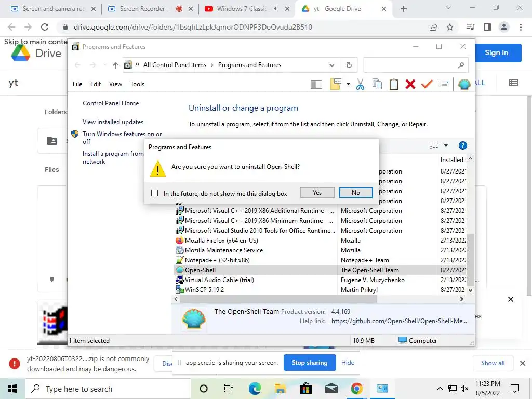Click the orange checkmark Properties icon
The width and height of the screenshot is (532, 399).
point(427,84)
